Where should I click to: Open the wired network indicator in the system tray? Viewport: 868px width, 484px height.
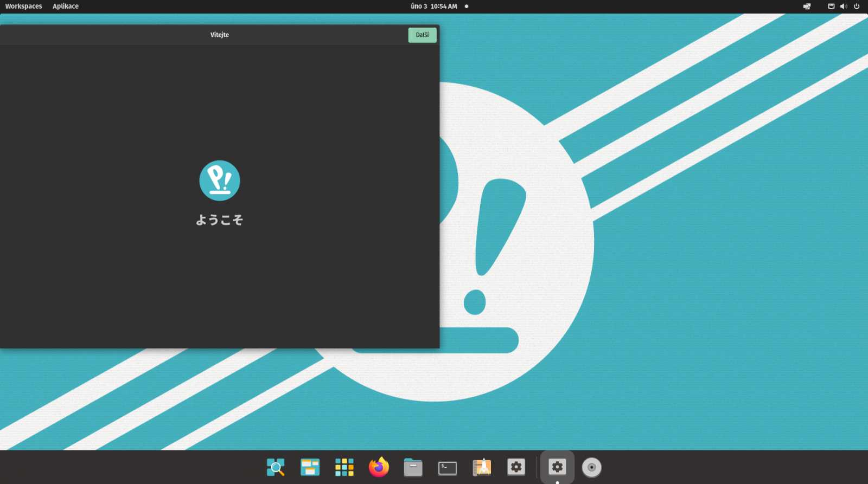[831, 7]
